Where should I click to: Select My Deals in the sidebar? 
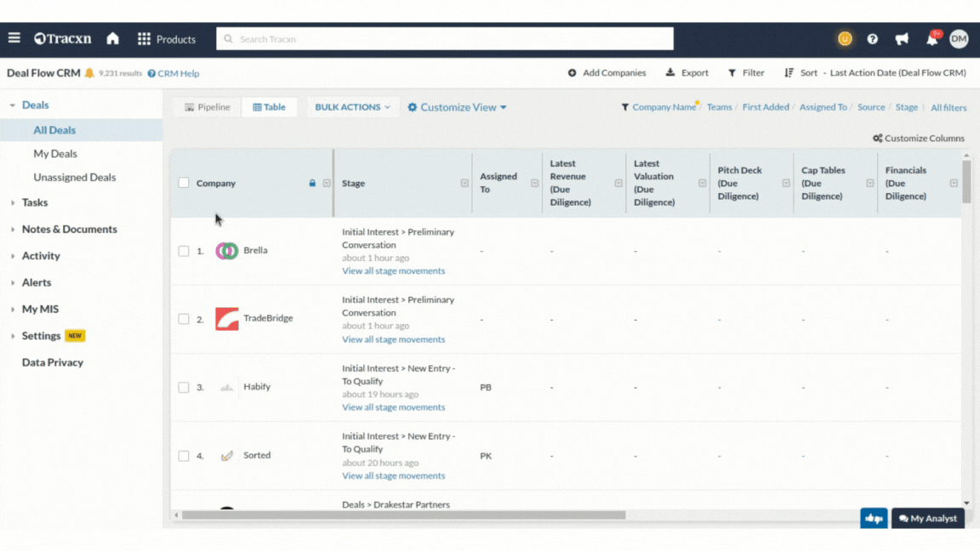55,154
